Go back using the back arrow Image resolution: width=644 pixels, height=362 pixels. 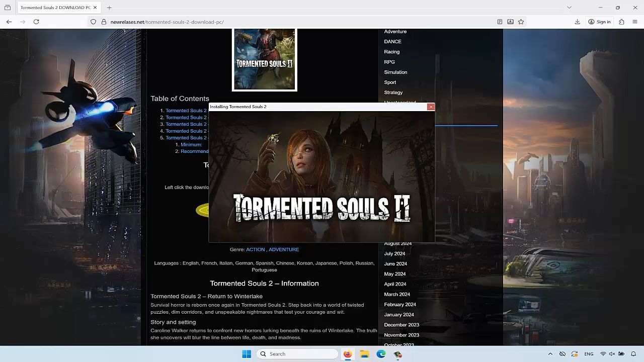click(x=9, y=22)
